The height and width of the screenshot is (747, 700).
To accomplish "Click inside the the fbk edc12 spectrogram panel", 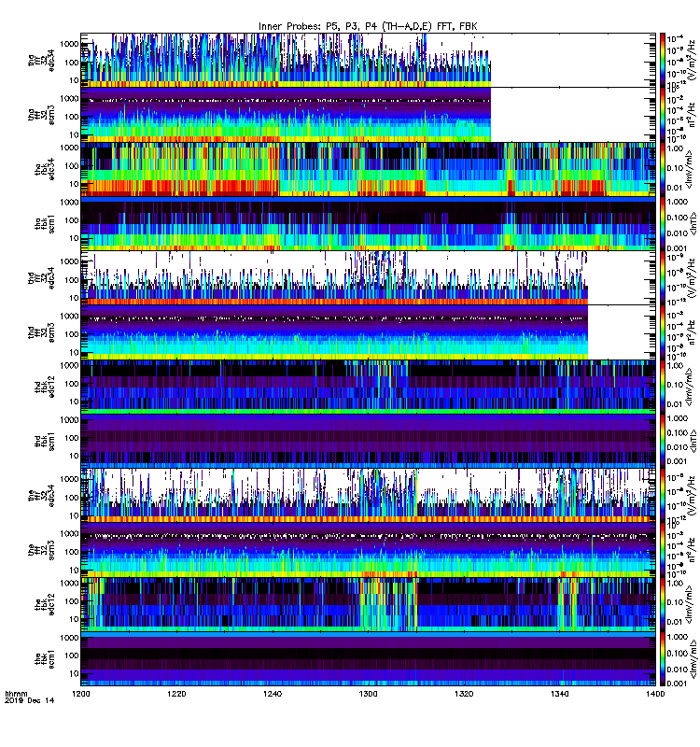I will tap(368, 605).
